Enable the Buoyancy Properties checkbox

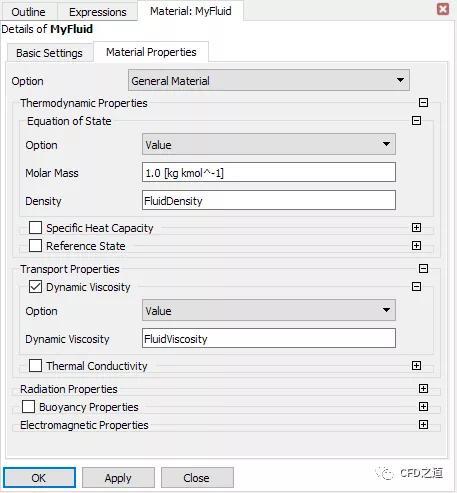[28, 407]
